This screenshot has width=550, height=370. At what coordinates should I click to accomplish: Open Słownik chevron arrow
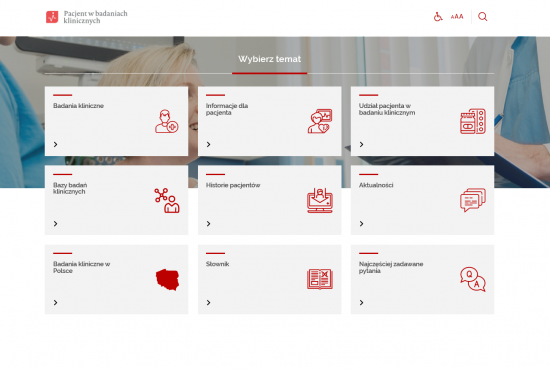coord(208,302)
